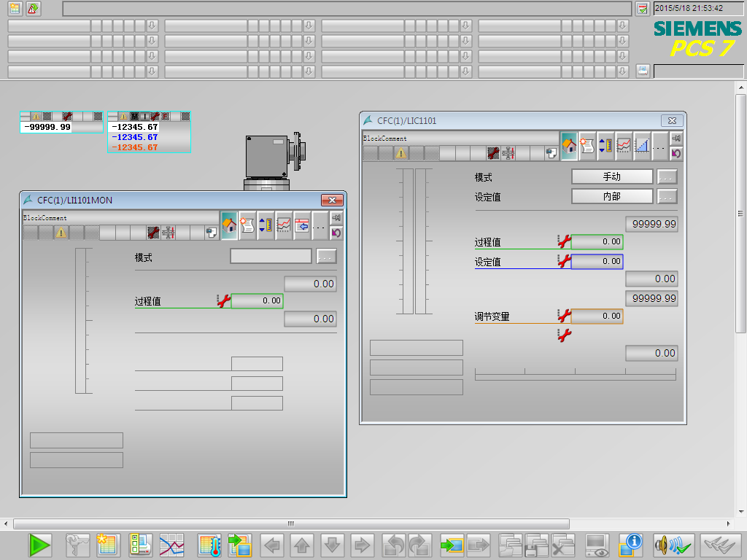The height and width of the screenshot is (560, 747).
Task: Click back arrow icon in LI1101MON faceplate
Action: [x=336, y=233]
